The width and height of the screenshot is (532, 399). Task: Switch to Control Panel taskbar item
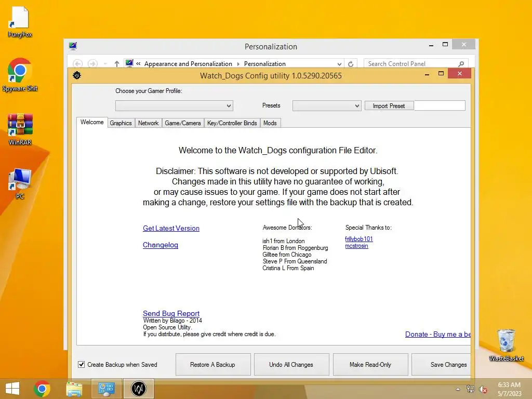pyautogui.click(x=106, y=389)
